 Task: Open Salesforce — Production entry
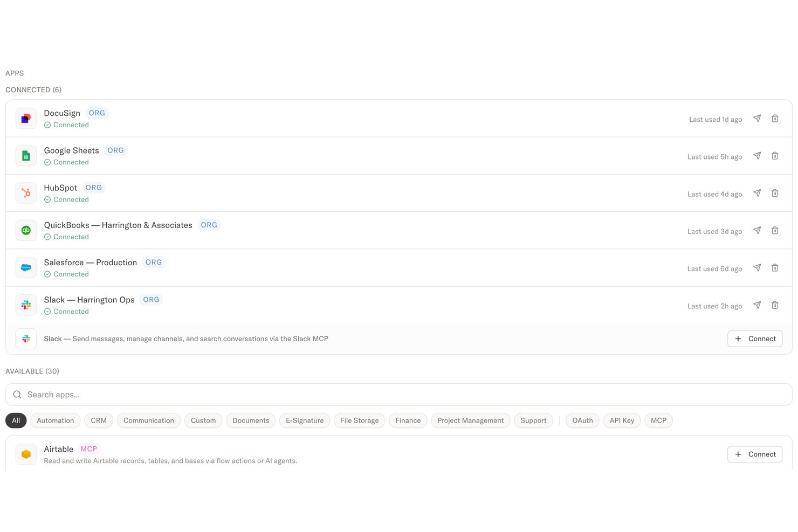(91, 262)
